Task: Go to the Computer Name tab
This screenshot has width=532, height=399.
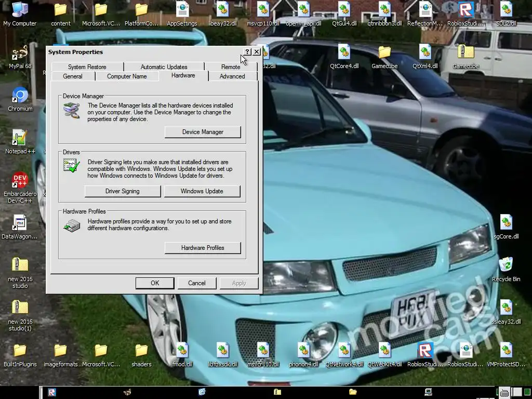Action: [x=127, y=76]
